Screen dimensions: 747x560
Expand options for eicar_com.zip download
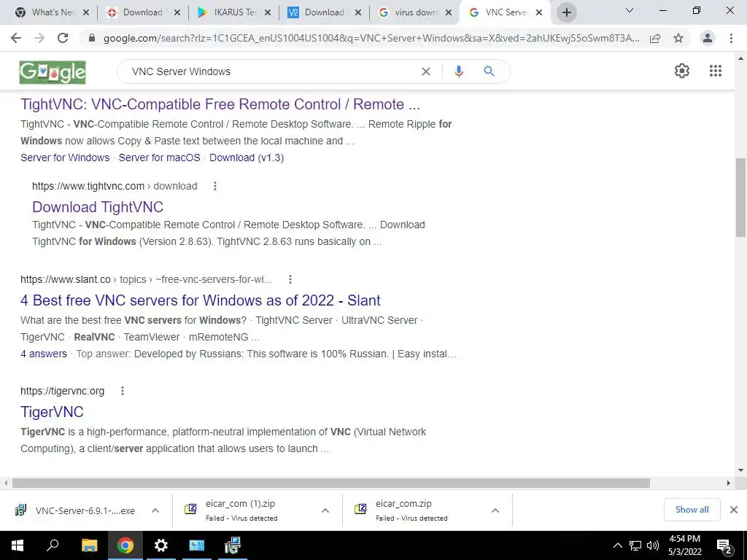tap(495, 510)
